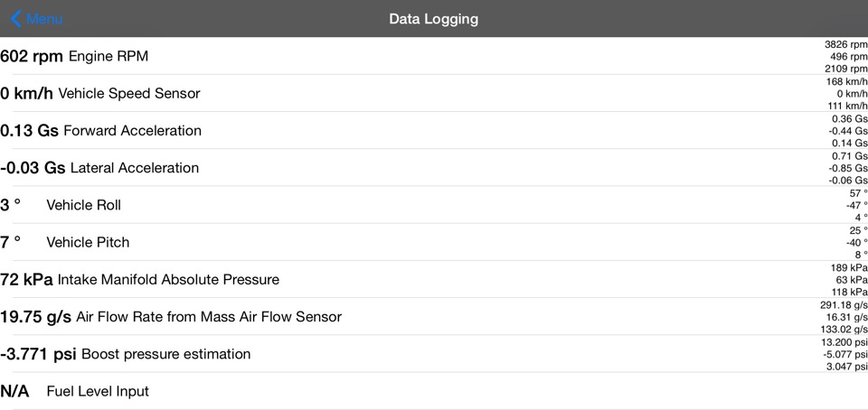Select the Vehicle Pitch row
This screenshot has width=868, height=410.
88,242
